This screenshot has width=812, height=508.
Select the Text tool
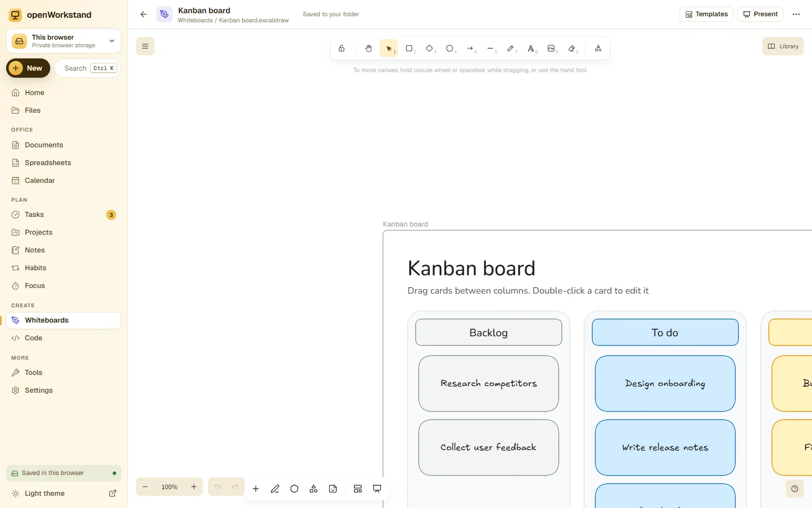pos(531,48)
